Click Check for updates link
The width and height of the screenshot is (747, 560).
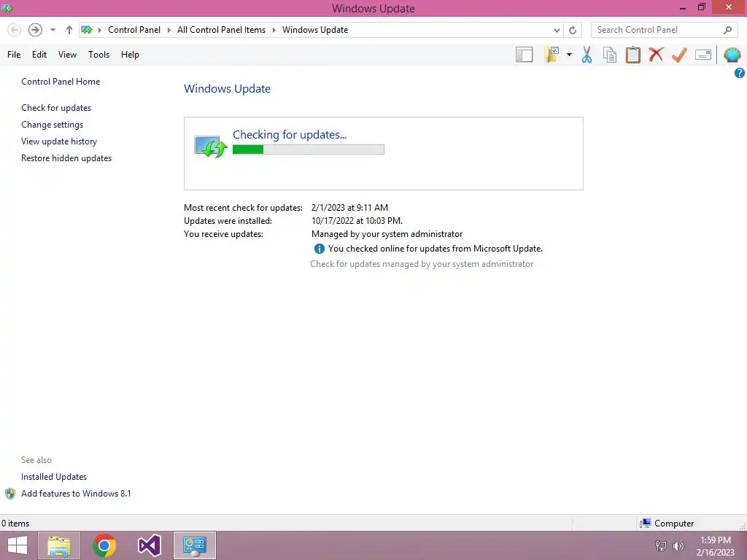click(56, 108)
